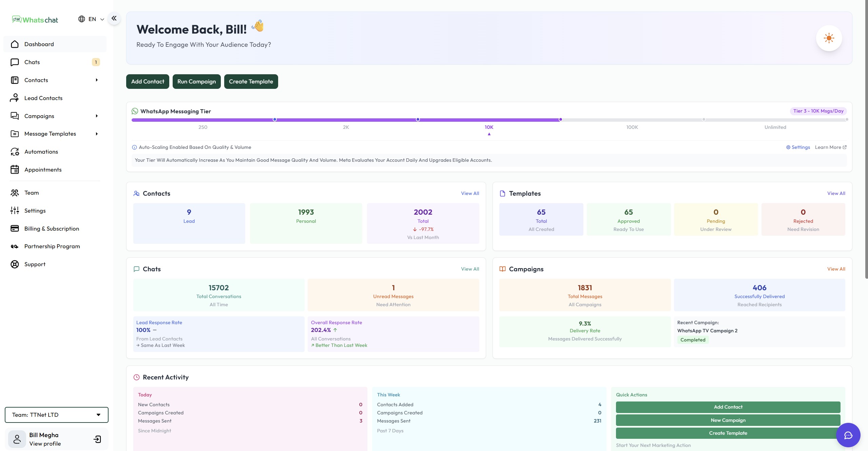Open Appointments calendar icon in sidebar
This screenshot has height=451, width=868.
point(15,170)
